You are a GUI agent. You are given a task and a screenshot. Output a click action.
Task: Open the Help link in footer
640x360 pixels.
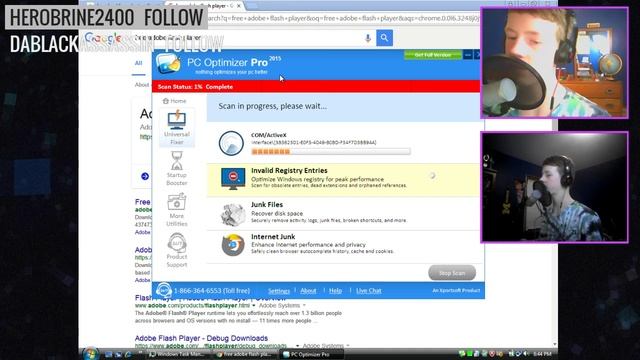pos(336,291)
